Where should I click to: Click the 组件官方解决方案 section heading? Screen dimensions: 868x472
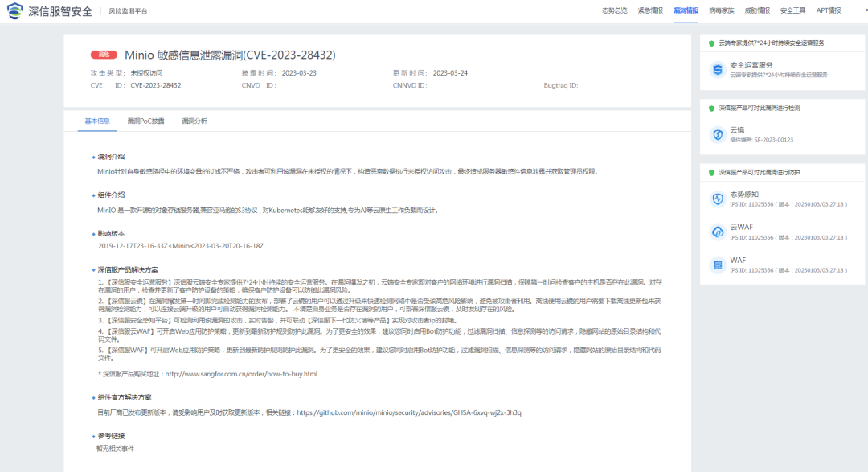tap(124, 397)
